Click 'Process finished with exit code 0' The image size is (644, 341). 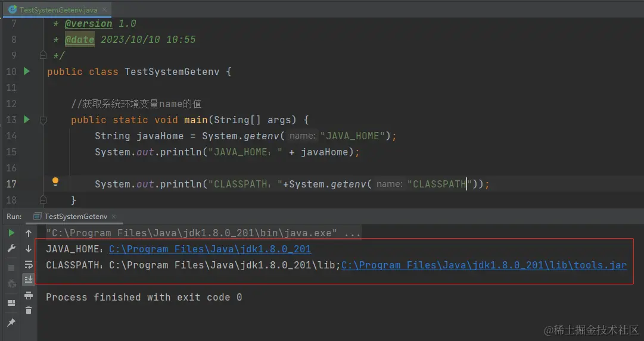pos(144,297)
